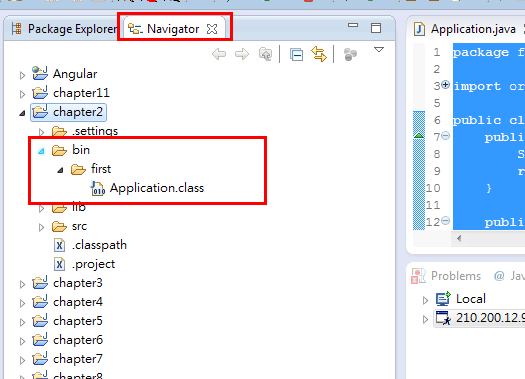Select the first folder icon
Screen dimensions: 525x379
(78, 169)
